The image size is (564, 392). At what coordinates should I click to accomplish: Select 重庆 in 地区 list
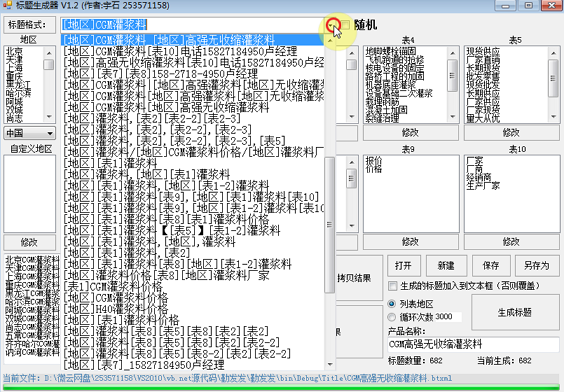(x=14, y=76)
